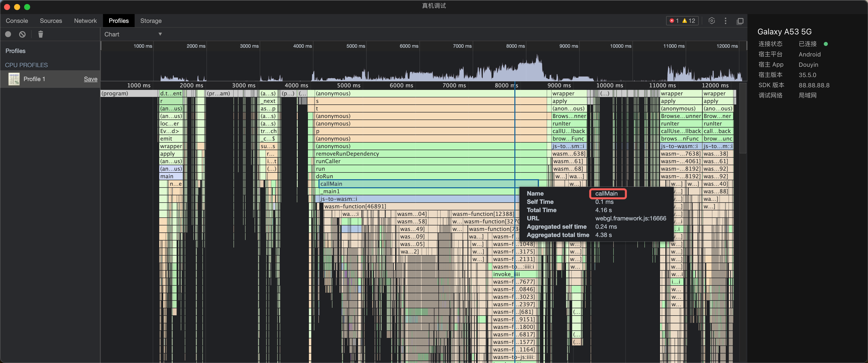This screenshot has width=868, height=363.
Task: Open the Chart view dropdown
Action: (133, 34)
